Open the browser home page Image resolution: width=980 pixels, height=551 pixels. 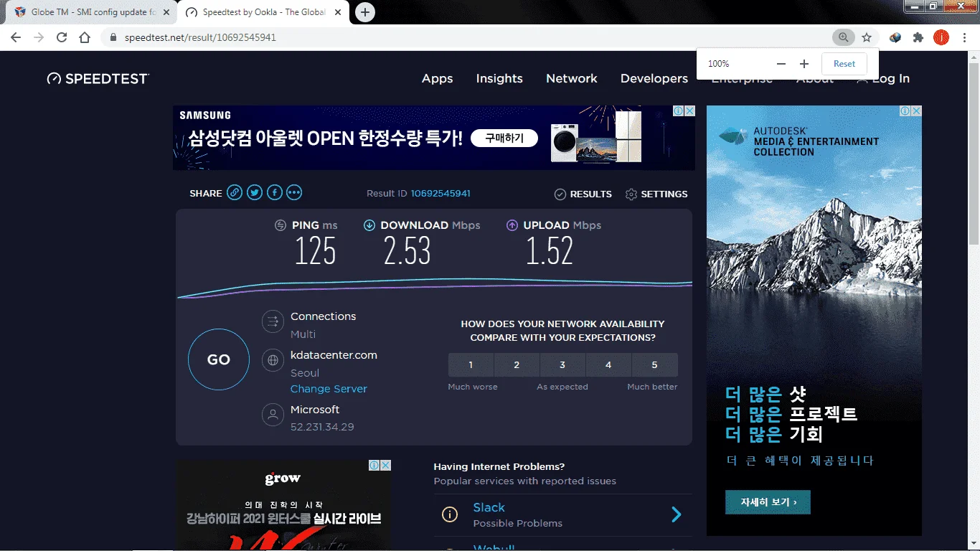pos(85,37)
